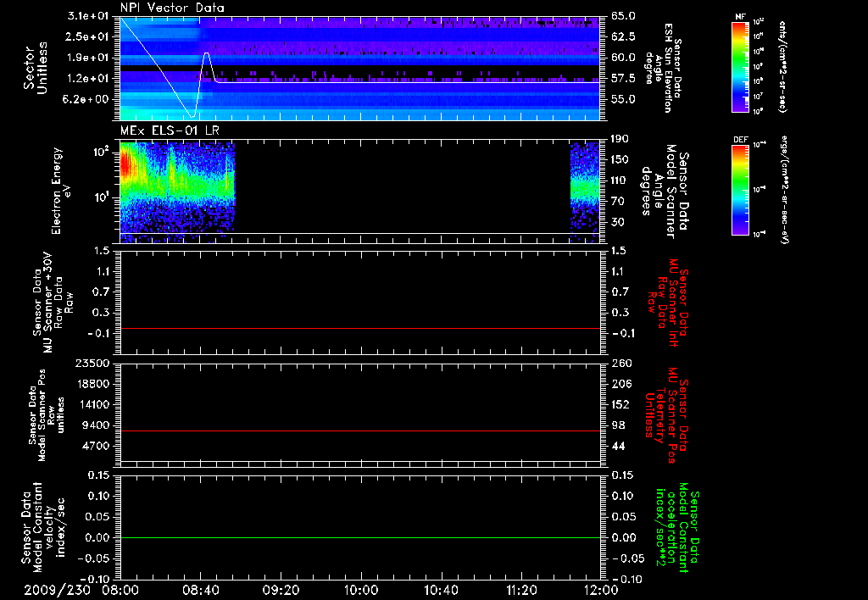The height and width of the screenshot is (600, 868).
Task: Click the '1.9e+01' Sector axis tick
Action: tap(88, 58)
